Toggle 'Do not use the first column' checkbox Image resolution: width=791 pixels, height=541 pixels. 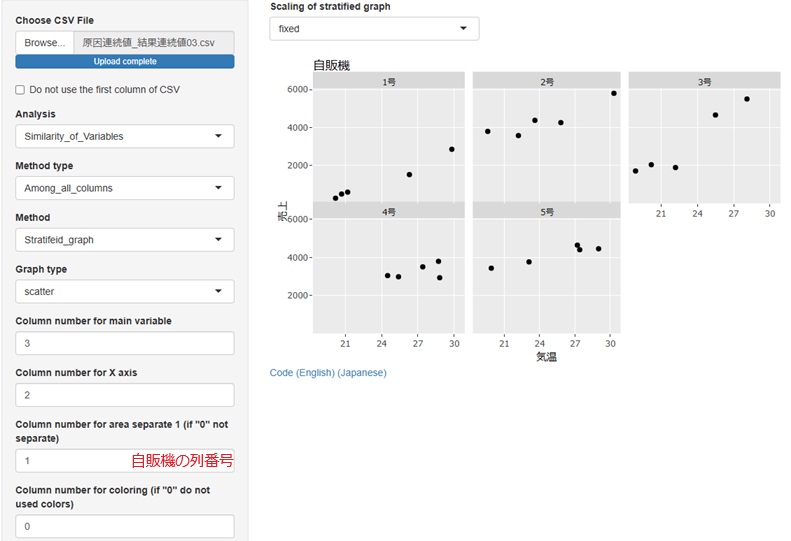pyautogui.click(x=20, y=90)
